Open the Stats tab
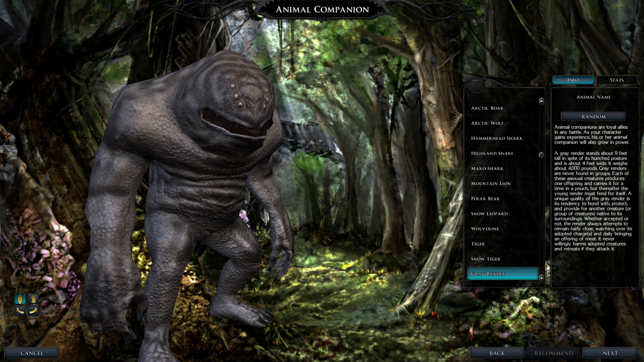The height and width of the screenshot is (362, 644). pyautogui.click(x=616, y=80)
